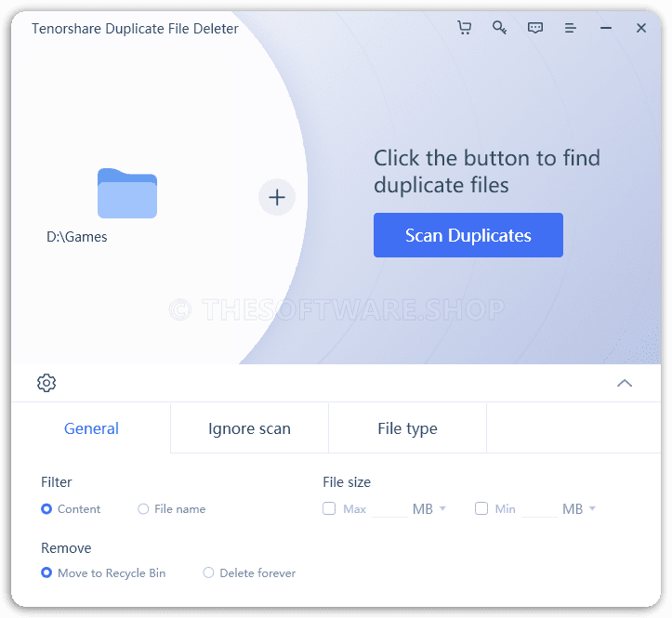This screenshot has width=672, height=618.
Task: Click the key registration icon
Action: (500, 28)
